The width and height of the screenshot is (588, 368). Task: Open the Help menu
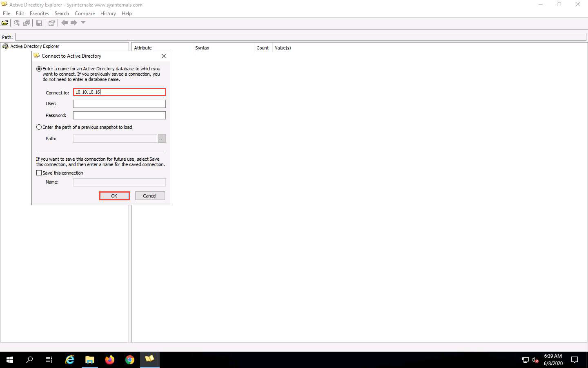127,13
